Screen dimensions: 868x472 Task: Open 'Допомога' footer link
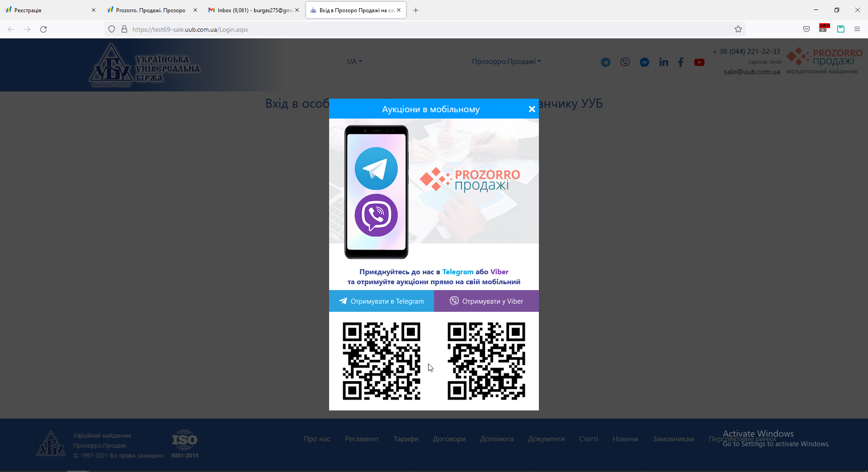pyautogui.click(x=497, y=439)
